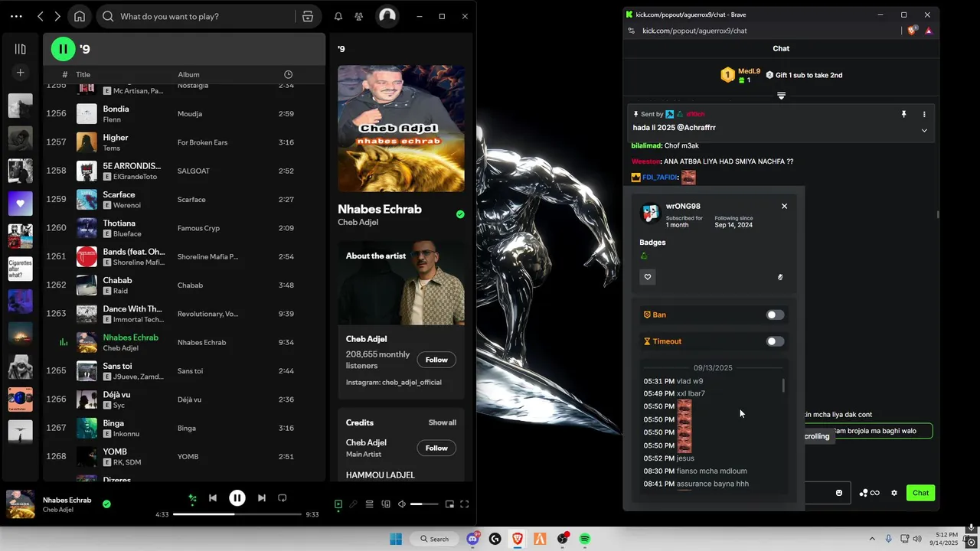
Task: Toggle smart shuffle in Spotify player
Action: tap(192, 498)
